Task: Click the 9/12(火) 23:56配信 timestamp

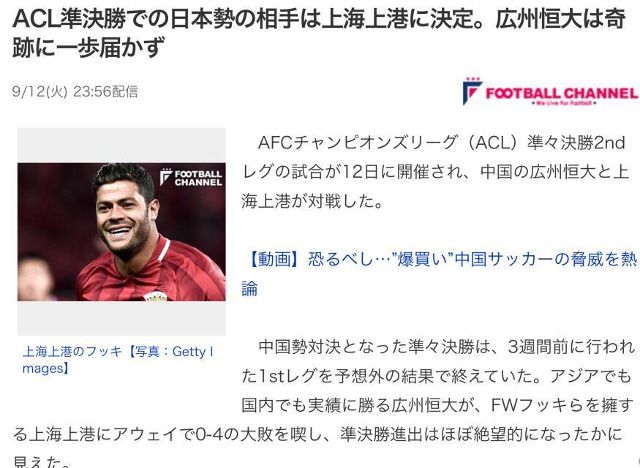Action: click(x=75, y=91)
